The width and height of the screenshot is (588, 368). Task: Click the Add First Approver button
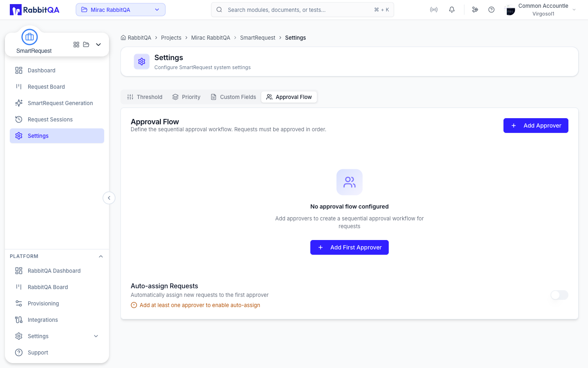point(350,247)
